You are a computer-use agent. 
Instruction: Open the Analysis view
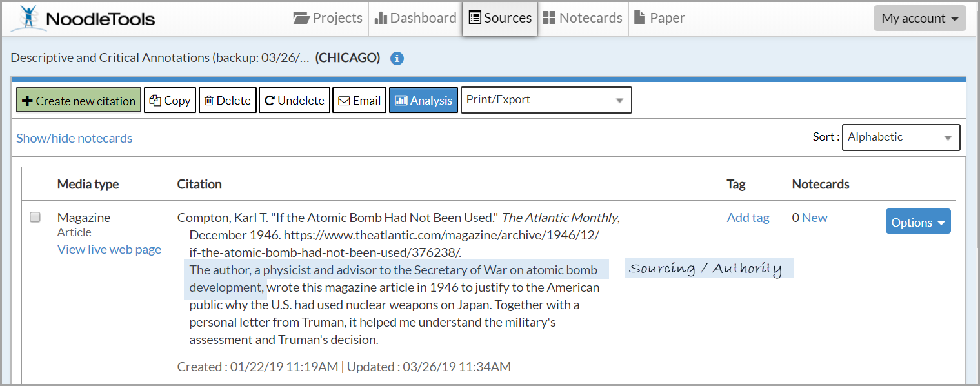(x=423, y=101)
